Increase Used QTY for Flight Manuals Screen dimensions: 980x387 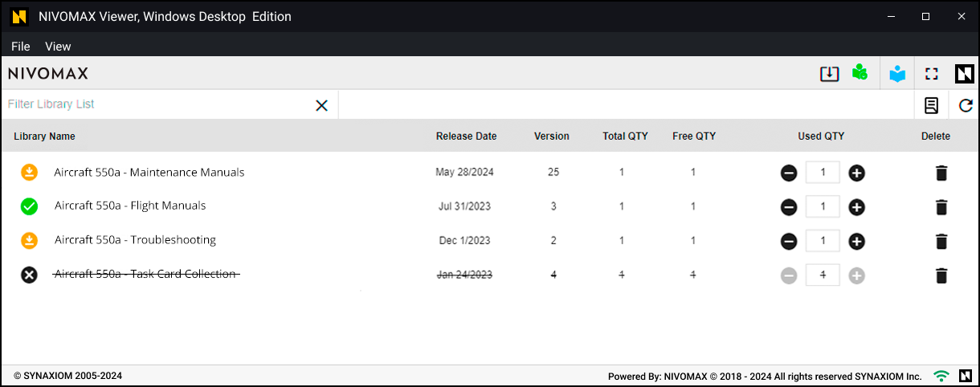pyautogui.click(x=857, y=207)
